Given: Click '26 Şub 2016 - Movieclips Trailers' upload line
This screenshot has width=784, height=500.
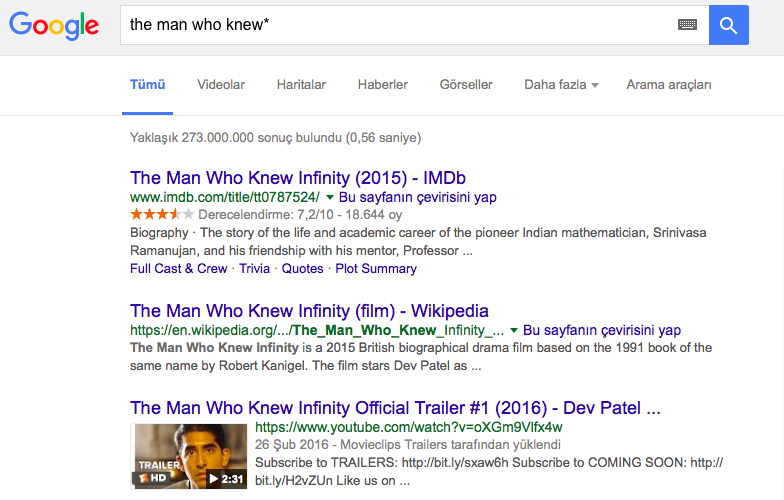Looking at the screenshot, I should [408, 444].
